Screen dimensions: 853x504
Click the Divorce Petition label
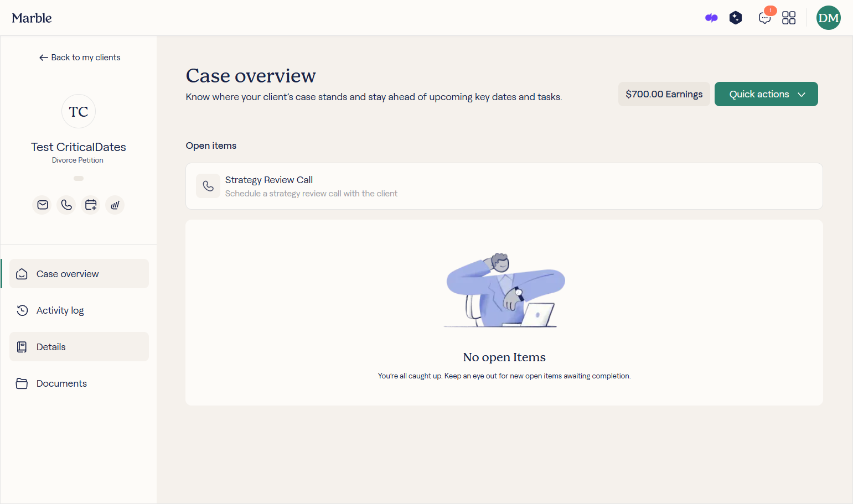[x=77, y=160]
